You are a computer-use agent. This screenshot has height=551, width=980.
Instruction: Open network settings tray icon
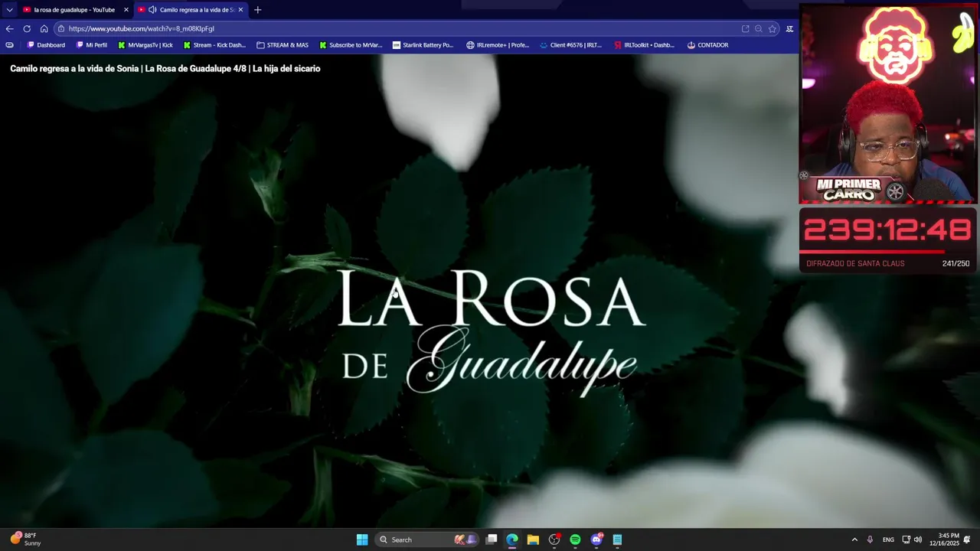[906, 540]
